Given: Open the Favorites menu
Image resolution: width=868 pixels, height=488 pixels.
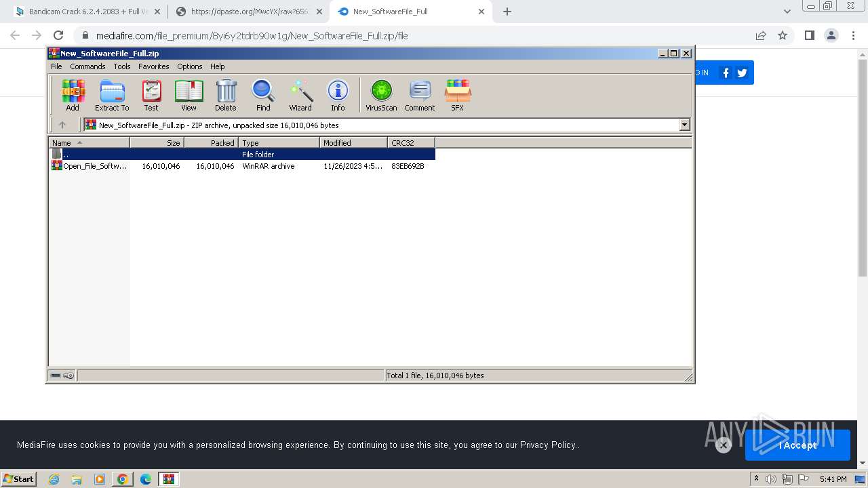Looking at the screenshot, I should (154, 66).
